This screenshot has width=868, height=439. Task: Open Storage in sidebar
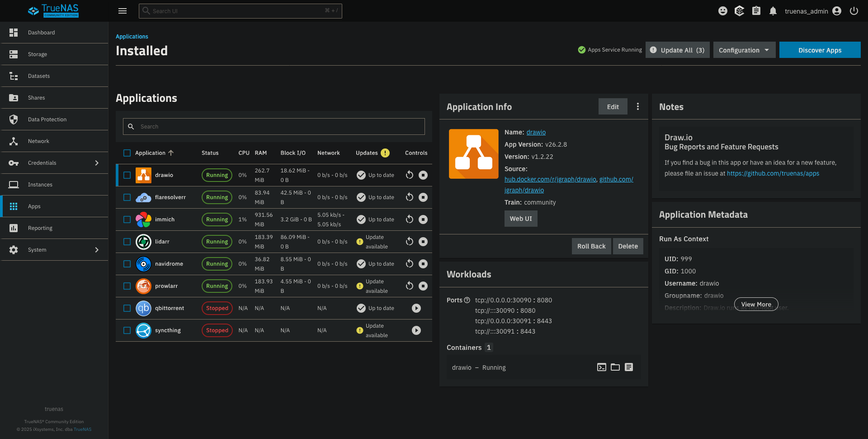tap(54, 54)
